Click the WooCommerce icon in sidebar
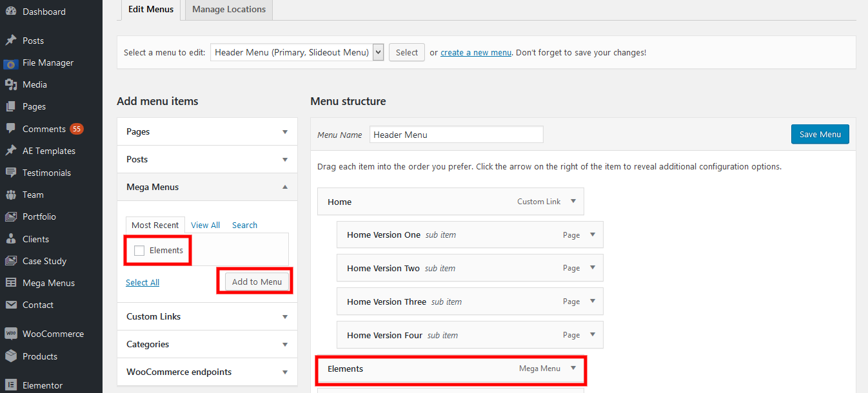This screenshot has height=393, width=868. point(10,334)
